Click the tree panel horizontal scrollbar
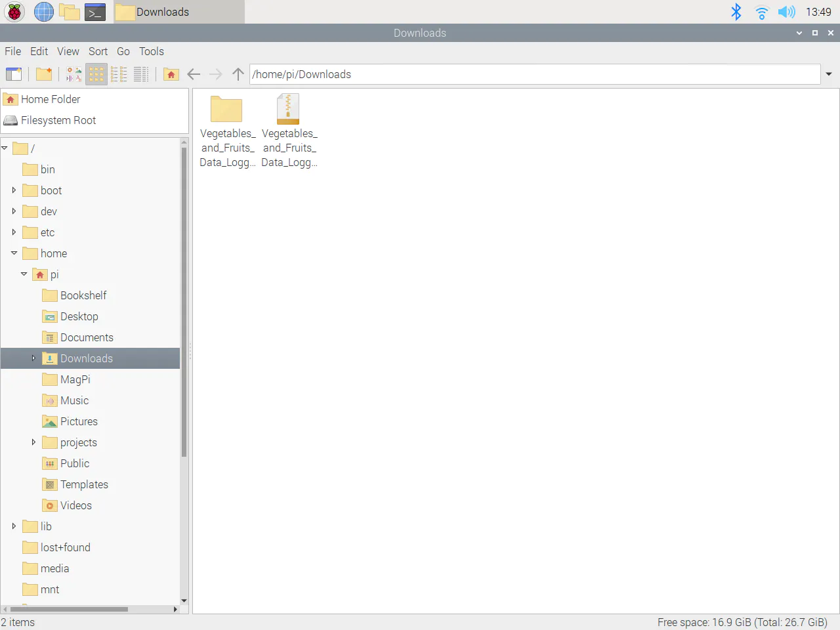 [x=69, y=609]
